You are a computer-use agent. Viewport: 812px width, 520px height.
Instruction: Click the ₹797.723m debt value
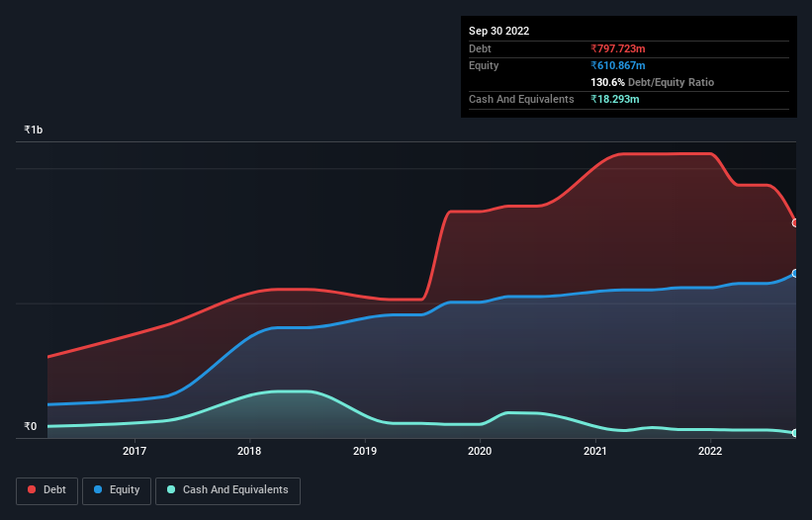[618, 48]
